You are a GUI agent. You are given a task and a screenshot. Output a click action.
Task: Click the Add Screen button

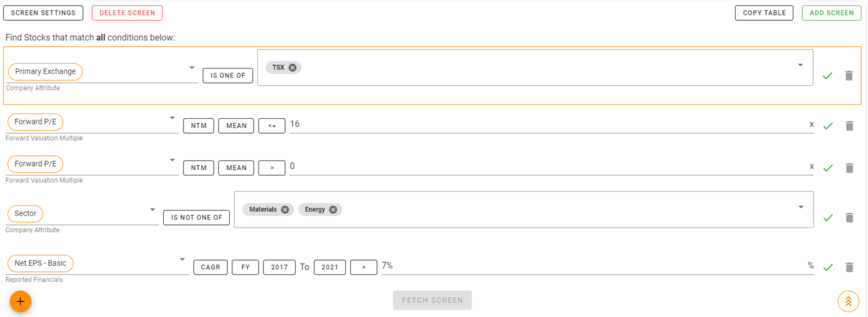click(x=831, y=13)
